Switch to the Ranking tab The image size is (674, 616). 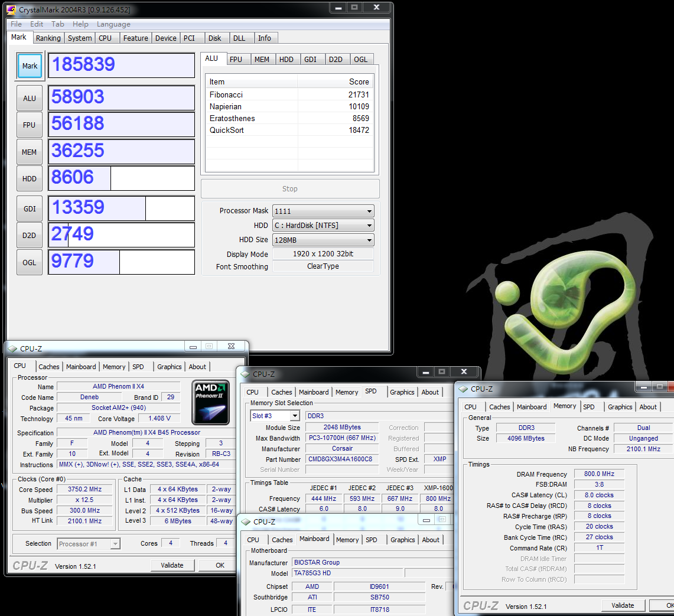pos(48,38)
